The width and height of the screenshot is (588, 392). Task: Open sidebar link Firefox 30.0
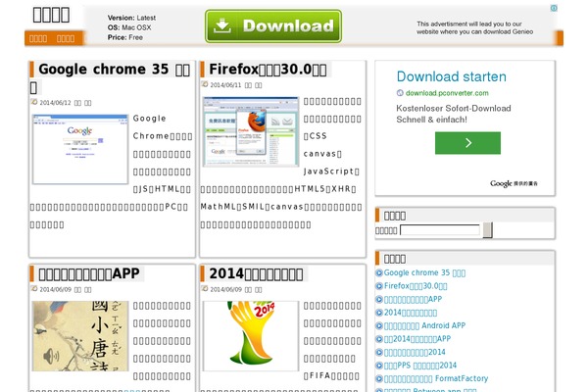point(416,286)
